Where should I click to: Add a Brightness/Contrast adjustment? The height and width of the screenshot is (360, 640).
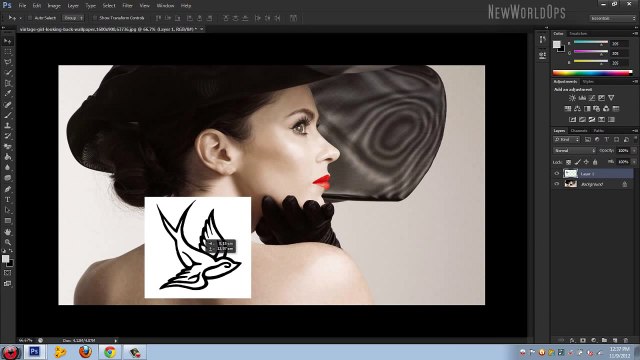572,98
